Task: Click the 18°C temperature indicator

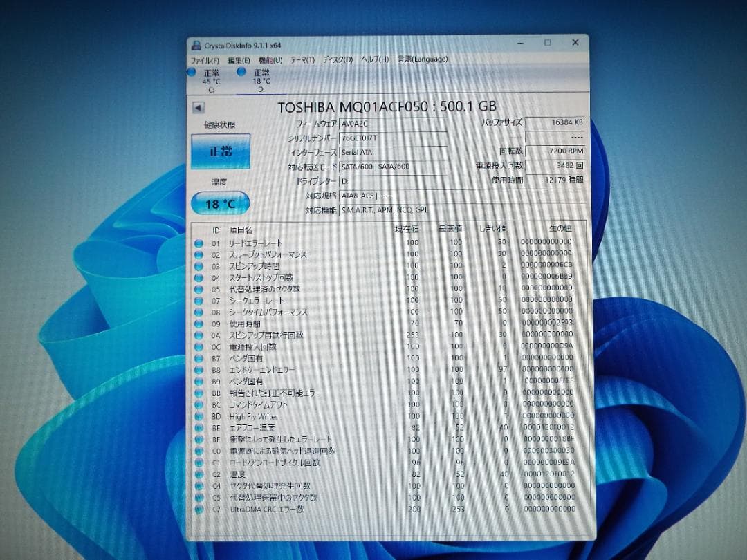Action: coord(220,204)
